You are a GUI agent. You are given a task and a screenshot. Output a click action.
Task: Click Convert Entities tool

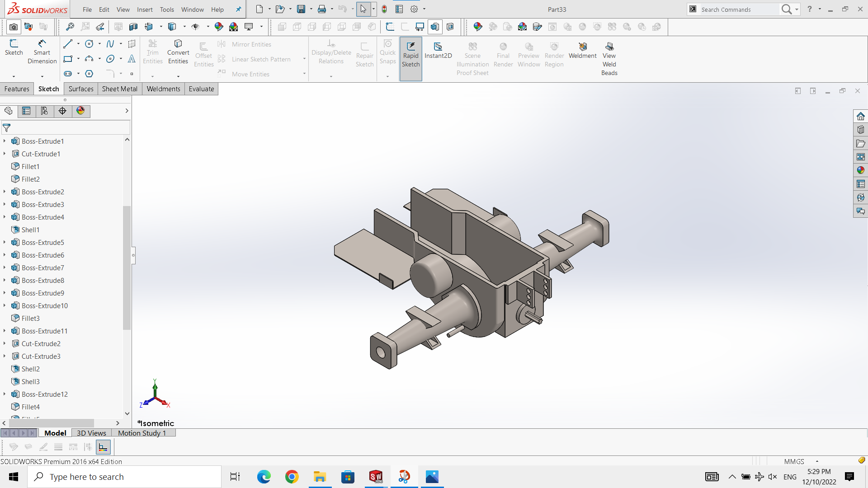[178, 52]
